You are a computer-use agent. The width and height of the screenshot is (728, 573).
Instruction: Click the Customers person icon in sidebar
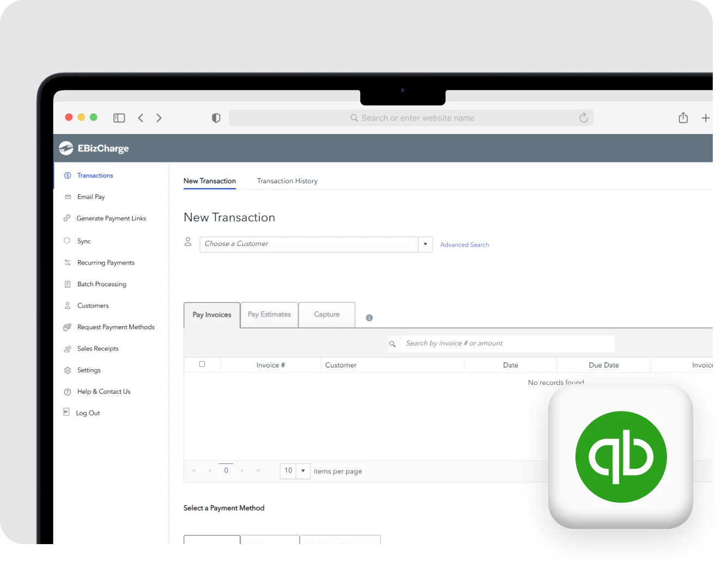point(68,306)
